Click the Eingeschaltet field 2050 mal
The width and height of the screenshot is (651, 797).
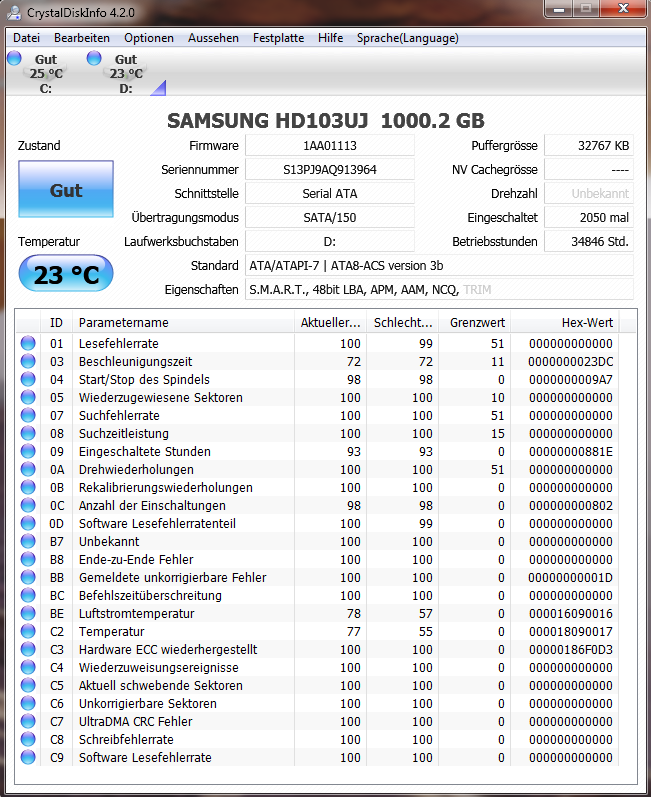[589, 217]
